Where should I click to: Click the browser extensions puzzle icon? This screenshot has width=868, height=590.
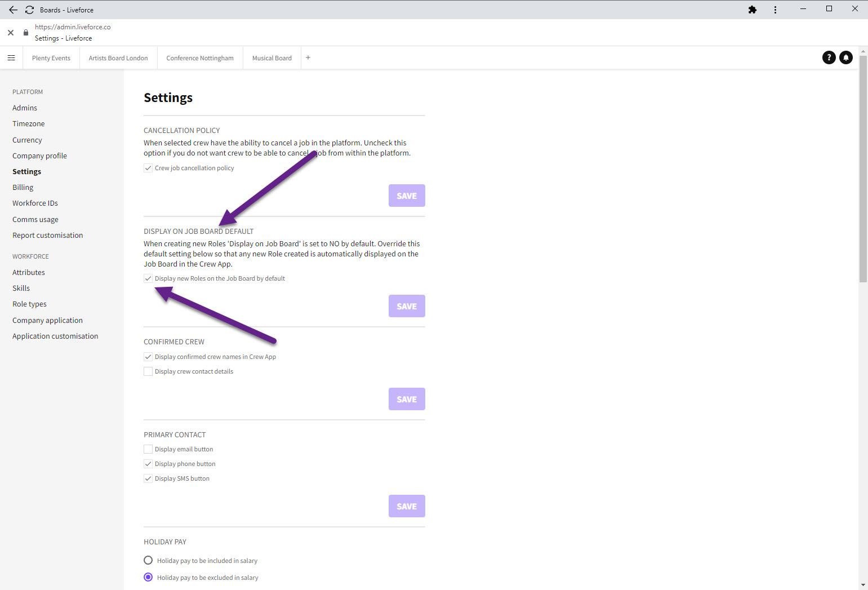[752, 10]
